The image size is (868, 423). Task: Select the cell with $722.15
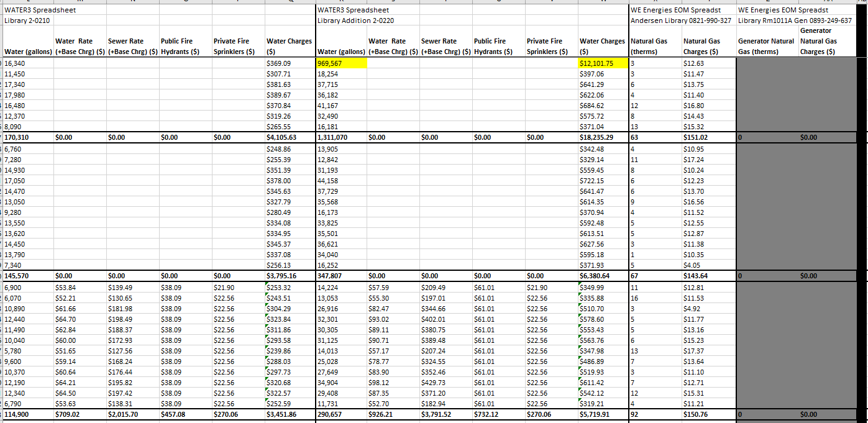(603, 181)
